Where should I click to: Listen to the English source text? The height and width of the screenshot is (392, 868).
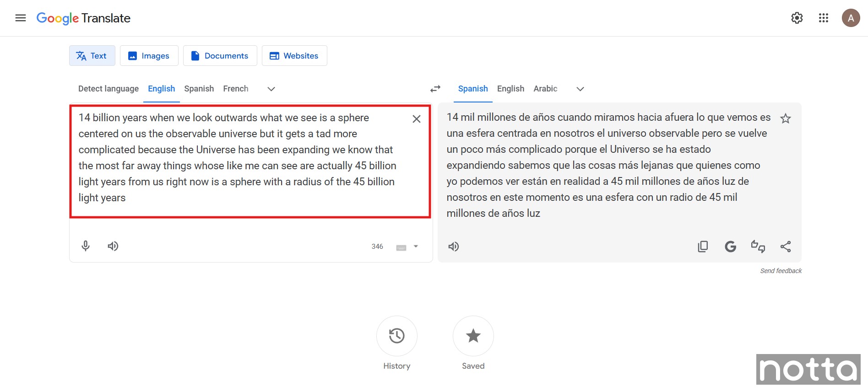[x=113, y=246]
